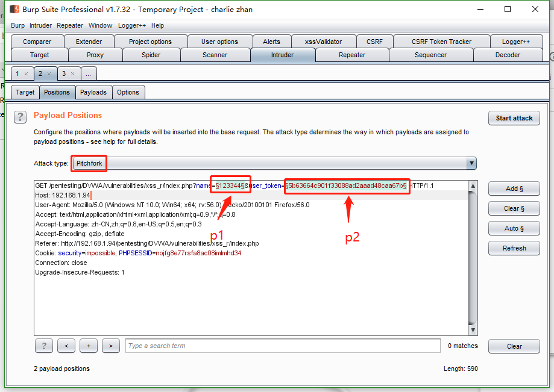The width and height of the screenshot is (554, 392).
Task: Select Intruder attack tab 1
Action: [17, 73]
